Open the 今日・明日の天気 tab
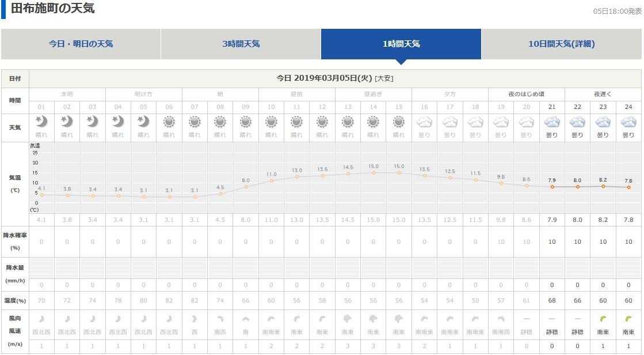The image size is (644, 355). tap(81, 44)
